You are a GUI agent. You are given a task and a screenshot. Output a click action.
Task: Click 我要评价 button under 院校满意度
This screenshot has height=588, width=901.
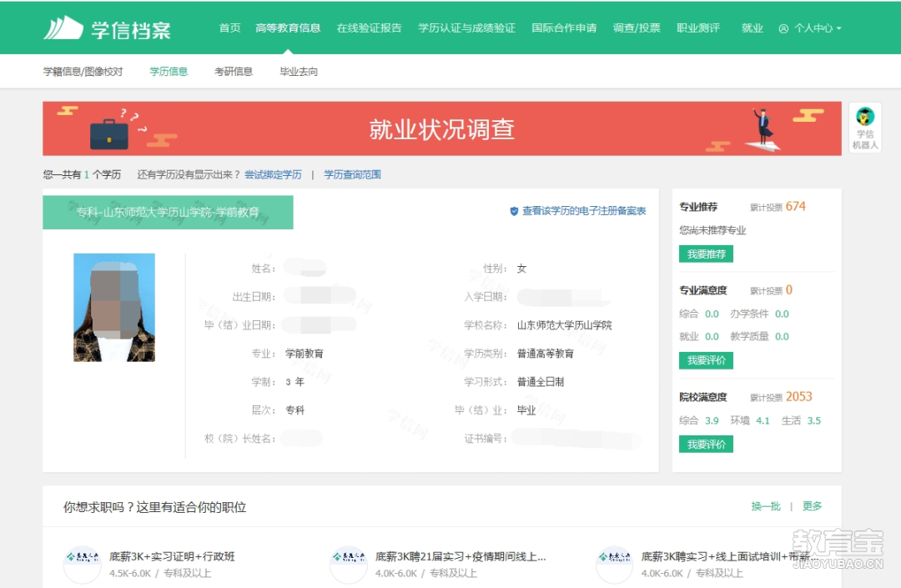[x=707, y=444]
